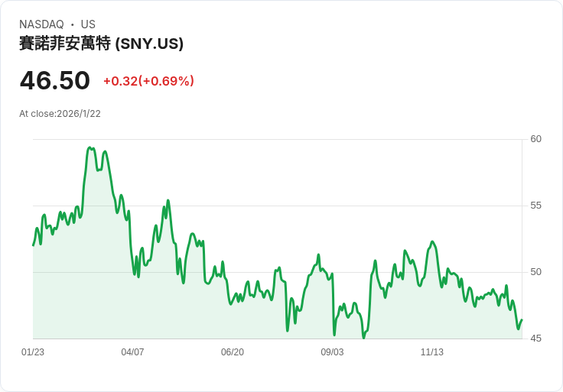
Task: Select the 09/03 date on the x-axis
Action: pyautogui.click(x=332, y=352)
